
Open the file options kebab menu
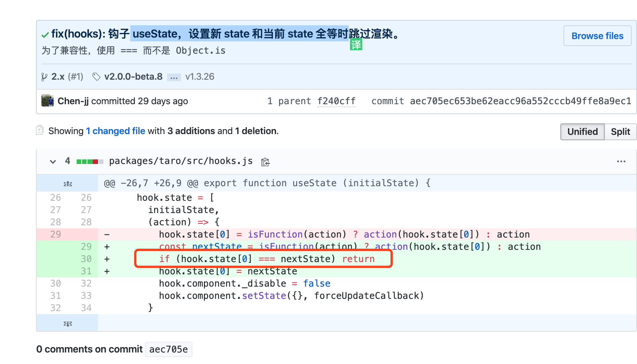[x=621, y=161]
